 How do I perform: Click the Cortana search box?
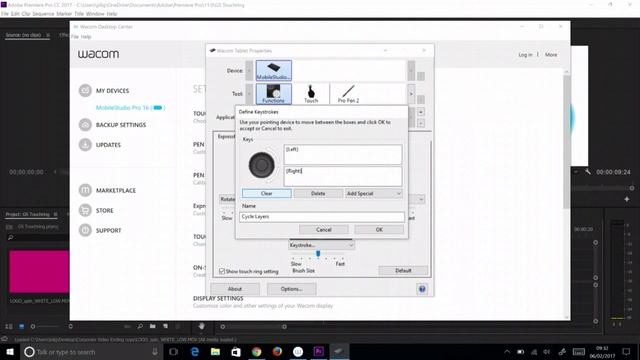pos(92,351)
